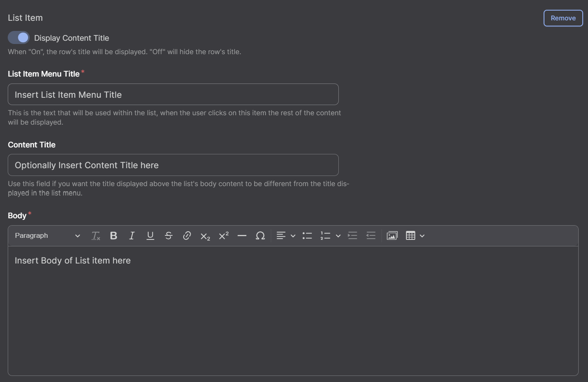Decrease indent in the body editor
This screenshot has height=382, width=588.
click(371, 236)
